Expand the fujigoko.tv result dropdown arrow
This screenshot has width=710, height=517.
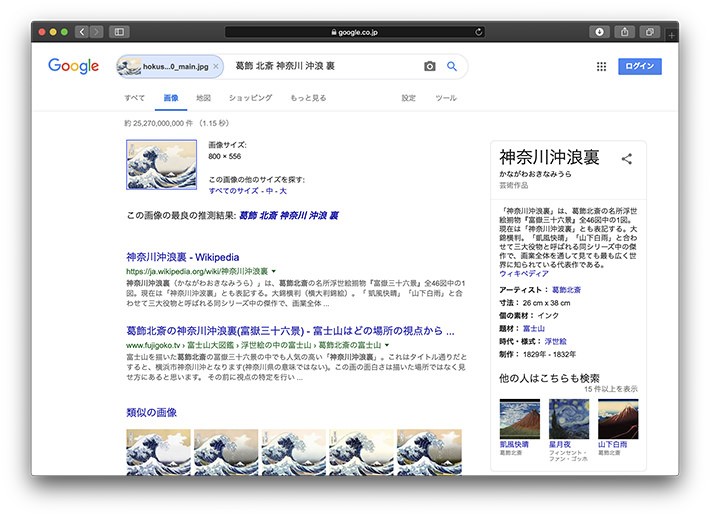[388, 344]
